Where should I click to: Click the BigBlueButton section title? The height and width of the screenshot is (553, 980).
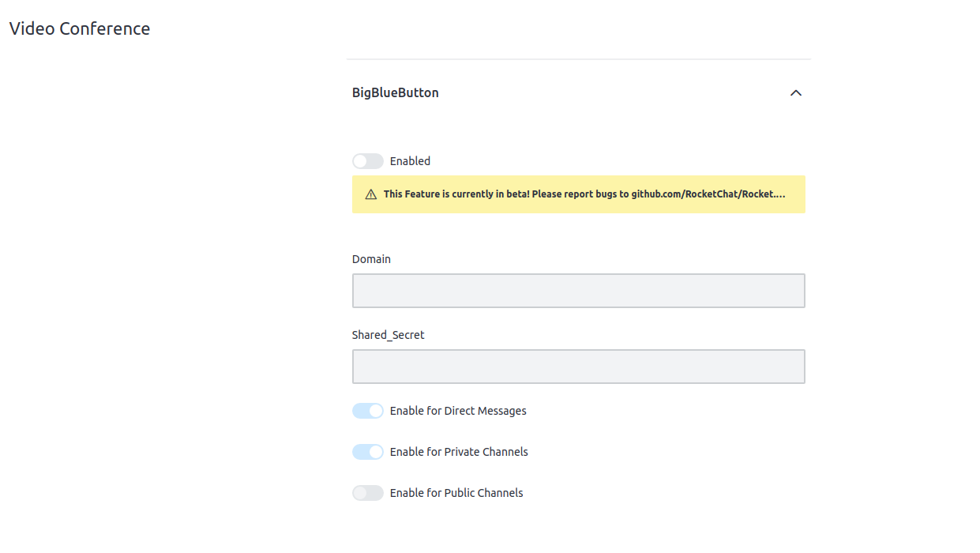coord(396,92)
